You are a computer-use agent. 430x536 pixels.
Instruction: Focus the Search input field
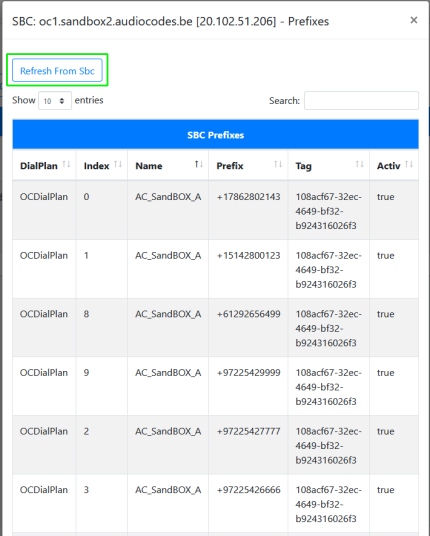[x=361, y=100]
